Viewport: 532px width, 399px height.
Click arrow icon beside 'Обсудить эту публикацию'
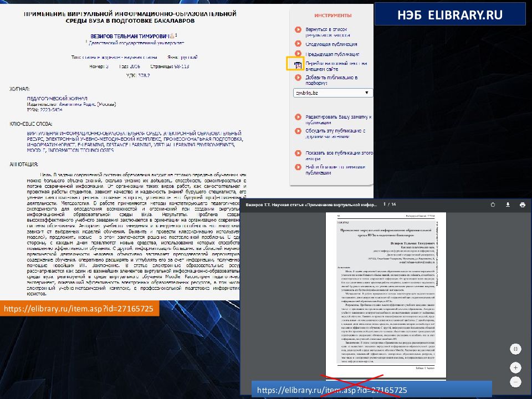(298, 131)
